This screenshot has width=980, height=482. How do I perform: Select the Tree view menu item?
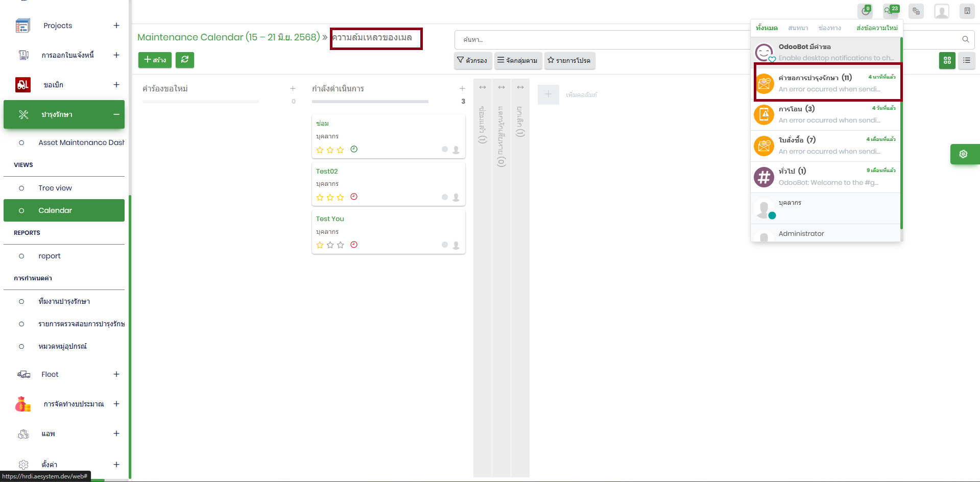coord(55,188)
